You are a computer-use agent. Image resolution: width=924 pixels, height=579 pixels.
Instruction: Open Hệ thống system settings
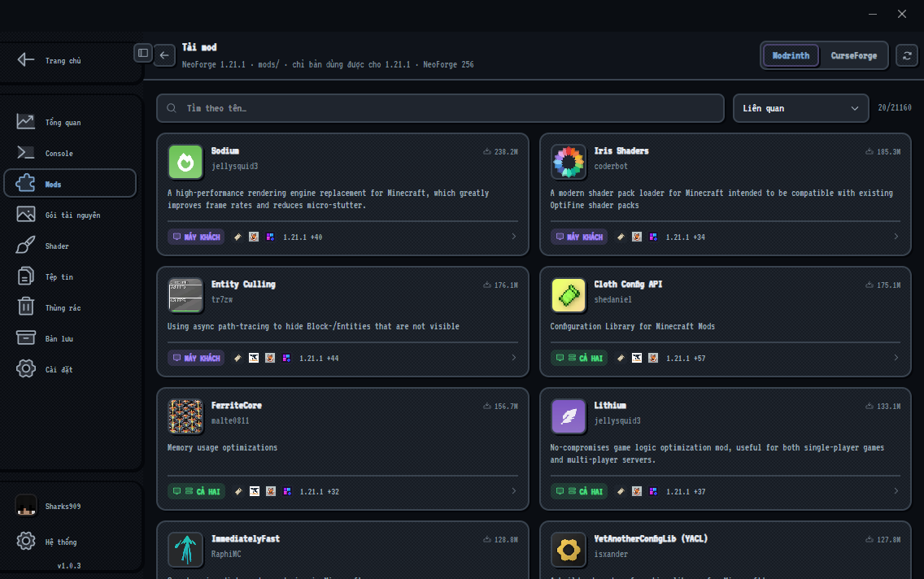(70, 542)
